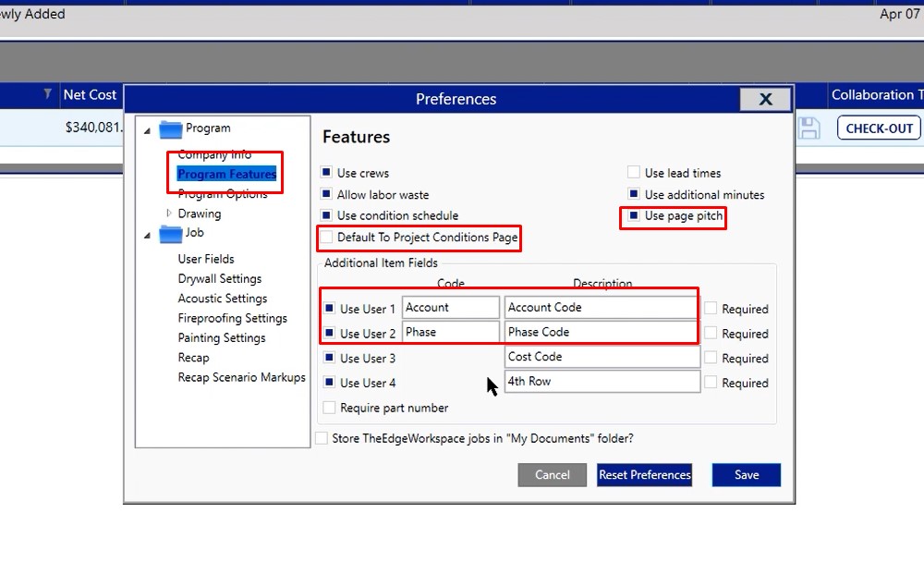The width and height of the screenshot is (924, 562).
Task: Click the Use User 1 Code field
Action: (450, 308)
